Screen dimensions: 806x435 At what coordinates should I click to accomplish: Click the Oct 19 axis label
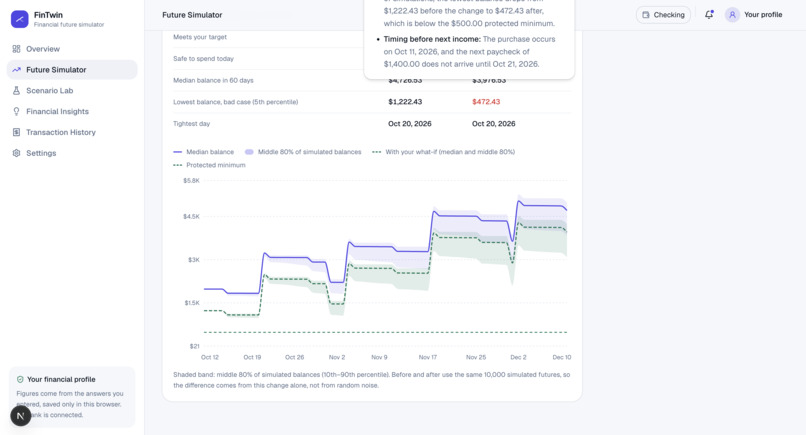tap(252, 357)
